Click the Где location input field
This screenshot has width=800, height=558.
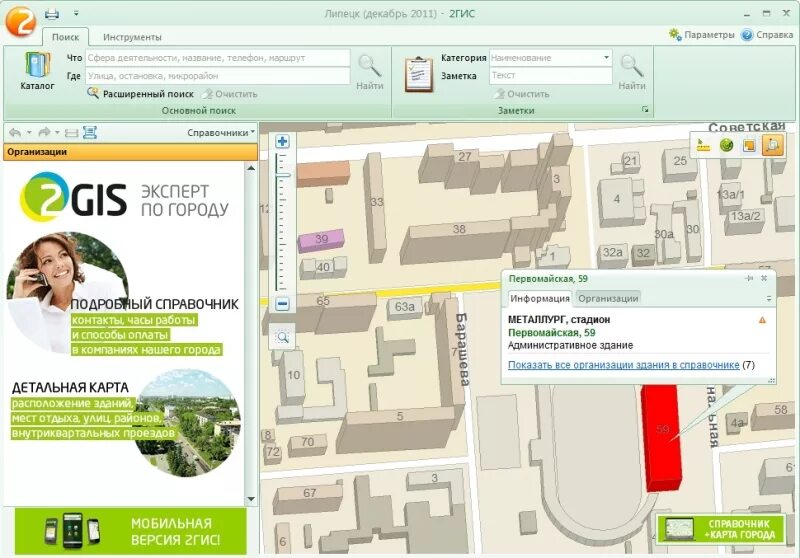tap(217, 75)
